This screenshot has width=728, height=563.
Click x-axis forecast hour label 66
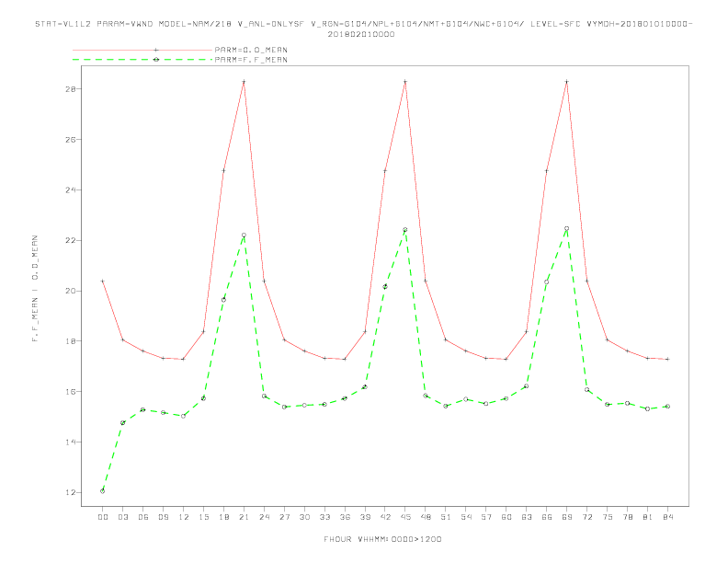(547, 517)
